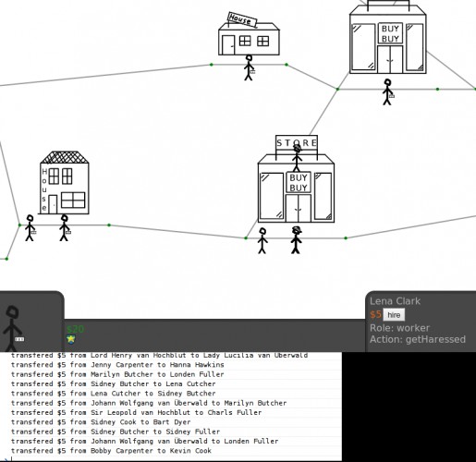Open the door of the small top House
The height and width of the screenshot is (462, 476).
(228, 45)
